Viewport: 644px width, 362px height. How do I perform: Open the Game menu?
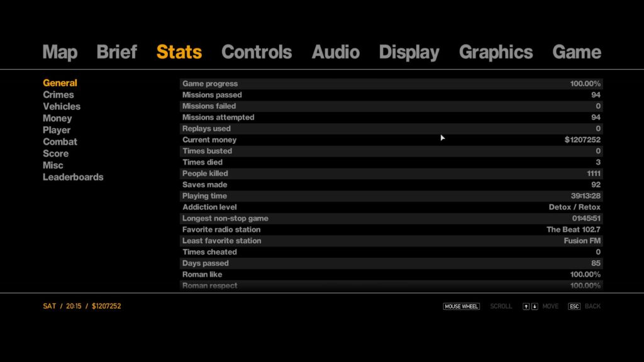click(x=577, y=52)
